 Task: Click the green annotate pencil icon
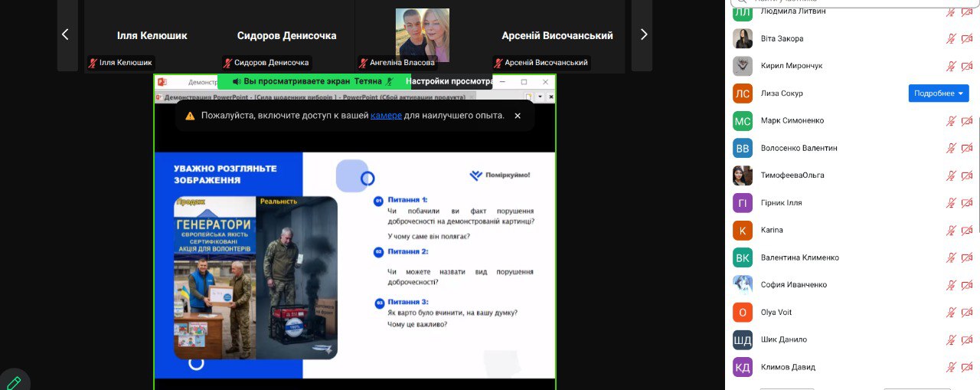(x=13, y=382)
